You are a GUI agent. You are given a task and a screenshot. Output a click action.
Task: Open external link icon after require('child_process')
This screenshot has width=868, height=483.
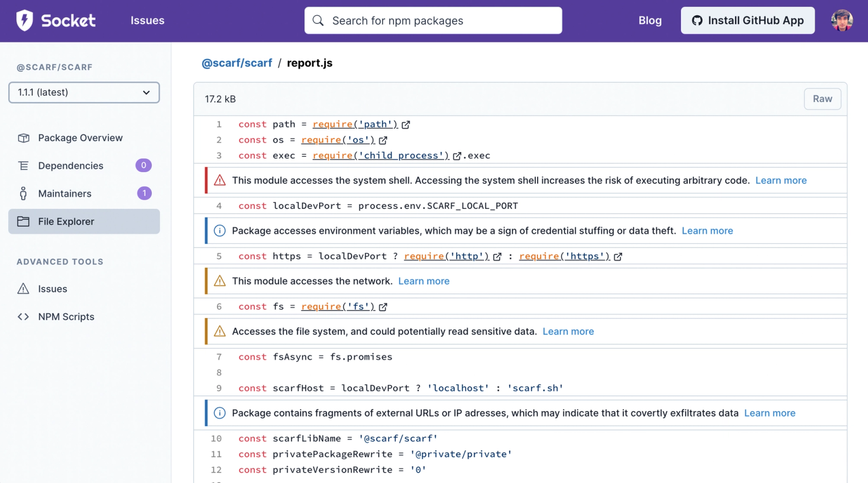coord(457,156)
